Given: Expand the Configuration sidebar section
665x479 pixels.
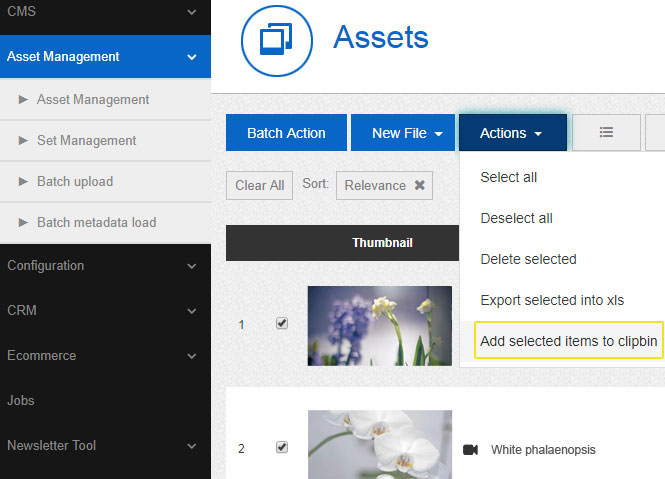Looking at the screenshot, I should 105,266.
